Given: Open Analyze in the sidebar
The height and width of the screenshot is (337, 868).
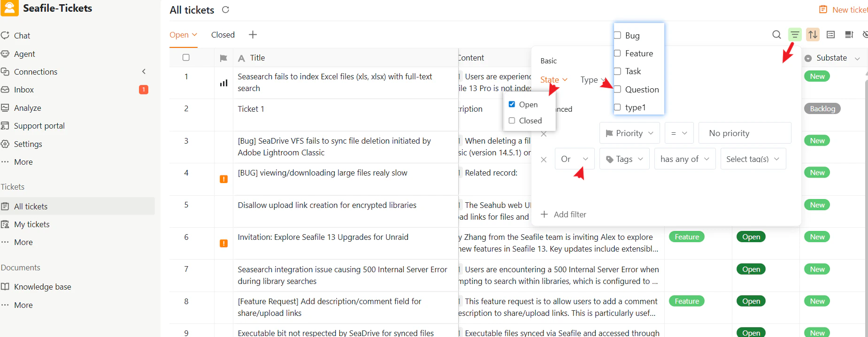Looking at the screenshot, I should [x=27, y=108].
